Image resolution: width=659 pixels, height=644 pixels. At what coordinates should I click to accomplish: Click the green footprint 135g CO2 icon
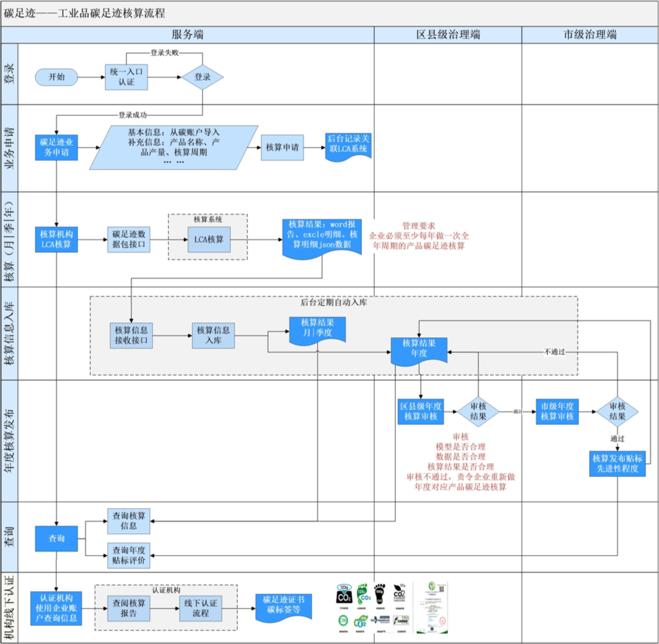(362, 594)
